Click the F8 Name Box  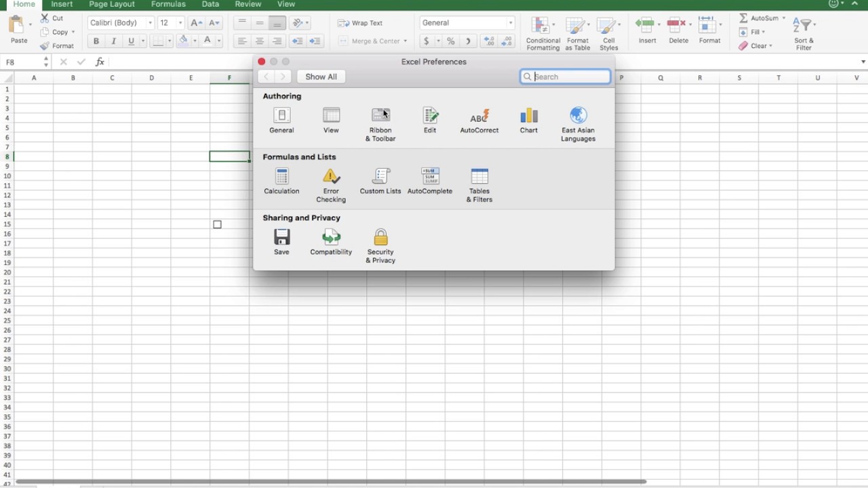tap(22, 62)
